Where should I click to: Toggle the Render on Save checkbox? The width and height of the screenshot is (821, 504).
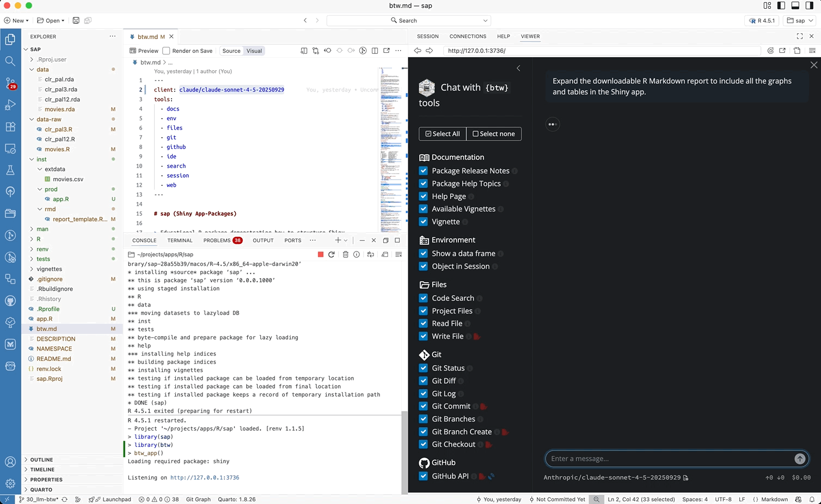coord(167,51)
